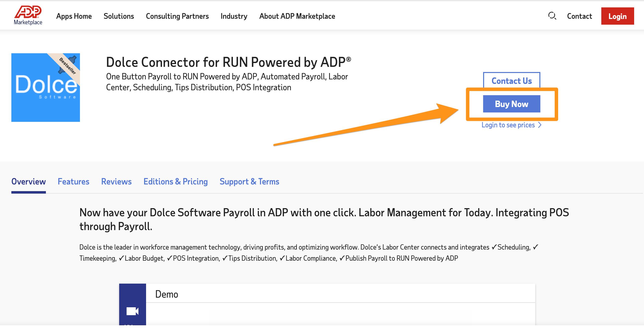Image resolution: width=644 pixels, height=328 pixels.
Task: Open the search magnifier icon
Action: coord(552,16)
